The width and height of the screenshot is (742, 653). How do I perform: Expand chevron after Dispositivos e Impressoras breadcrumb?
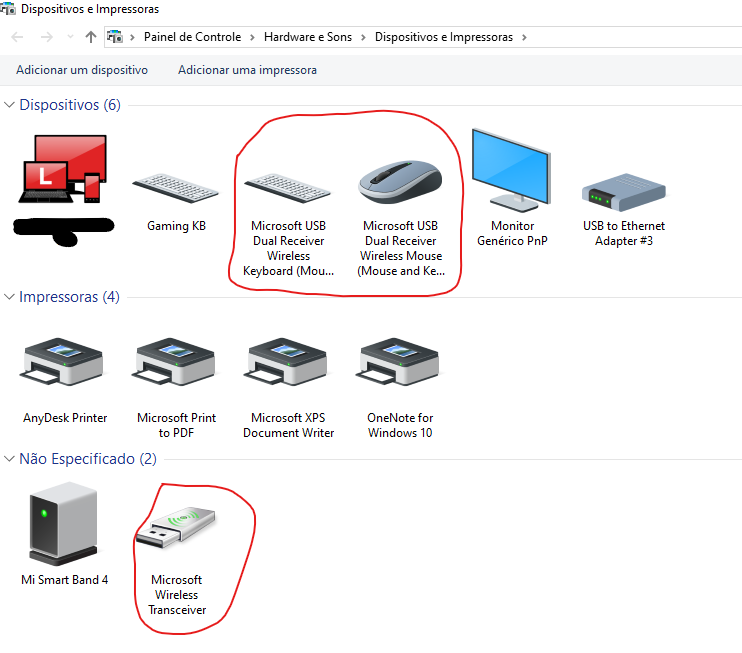(524, 37)
